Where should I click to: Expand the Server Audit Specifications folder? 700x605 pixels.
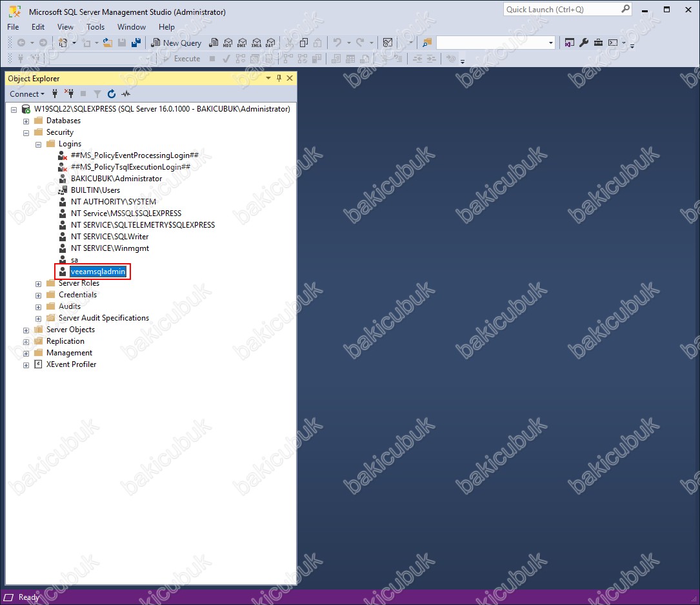tap(39, 319)
